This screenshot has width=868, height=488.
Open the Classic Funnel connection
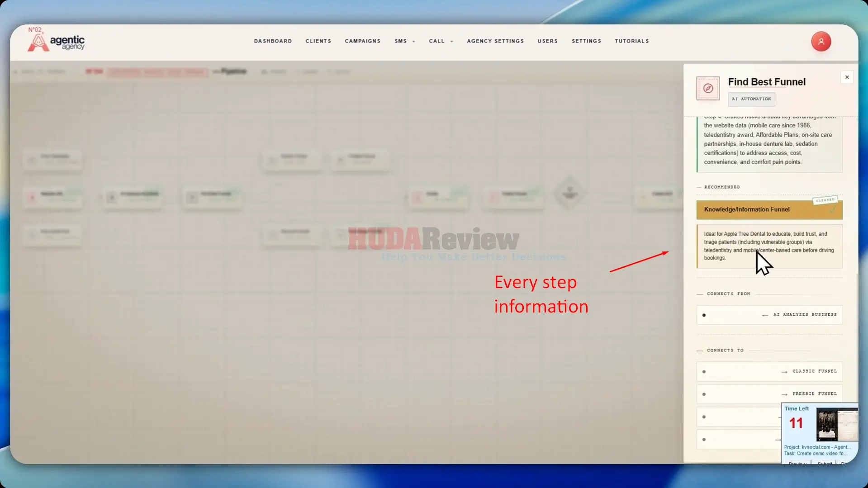click(769, 372)
